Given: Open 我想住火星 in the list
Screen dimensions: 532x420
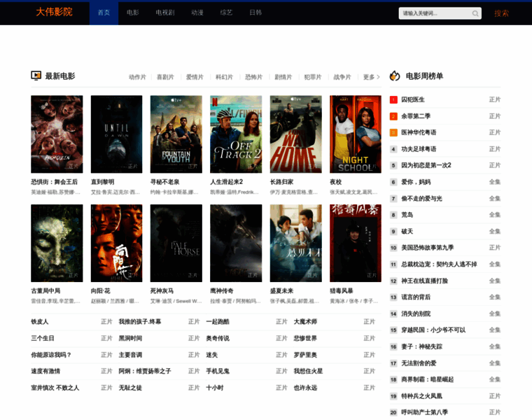Looking at the screenshot, I should [308, 371].
